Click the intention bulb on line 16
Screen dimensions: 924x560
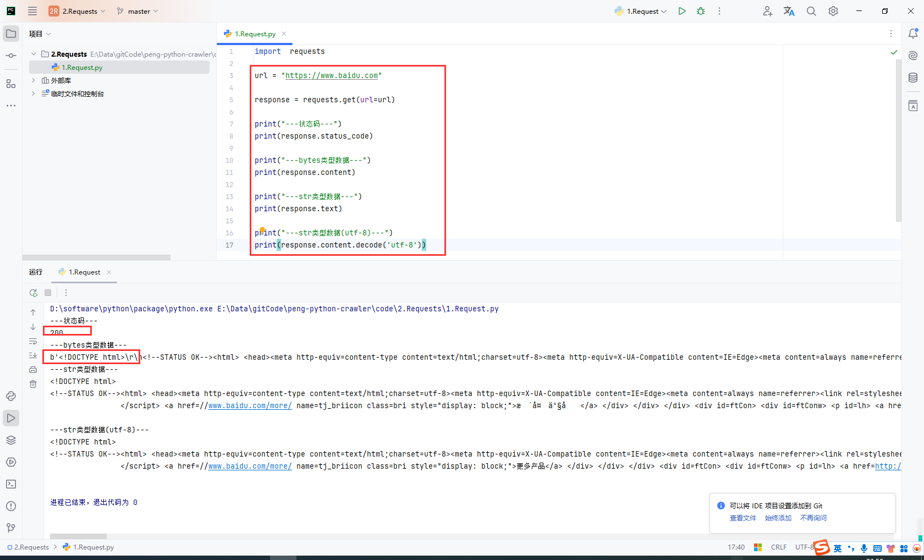pos(262,230)
